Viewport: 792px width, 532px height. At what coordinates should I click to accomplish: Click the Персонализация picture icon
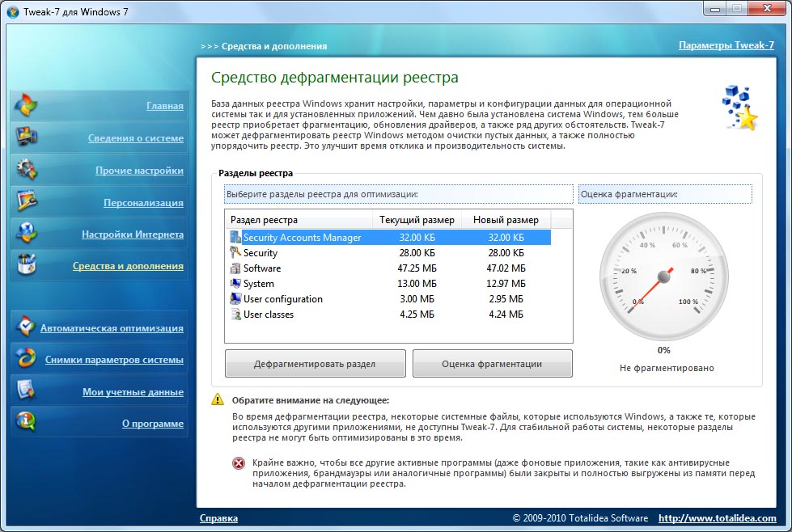point(26,201)
